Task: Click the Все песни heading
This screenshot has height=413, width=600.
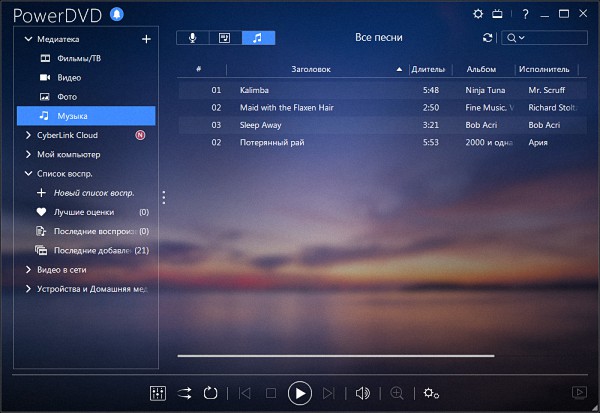Action: click(378, 38)
